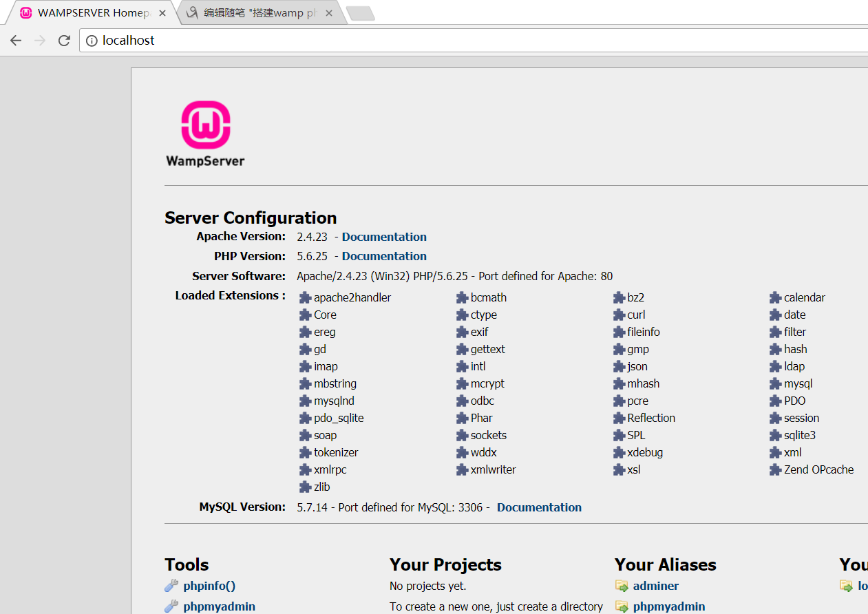This screenshot has height=614, width=868.
Task: Click the puzzle icon beside sockets
Action: (463, 435)
